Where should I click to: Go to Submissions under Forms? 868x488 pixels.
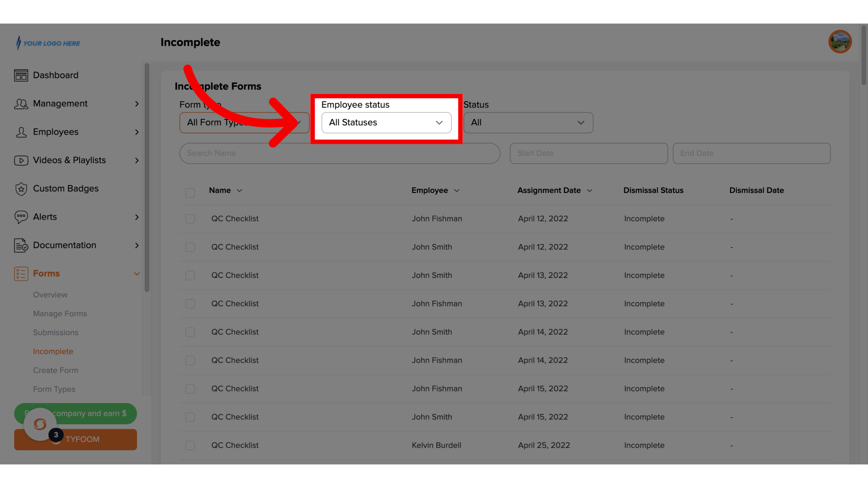coord(56,333)
